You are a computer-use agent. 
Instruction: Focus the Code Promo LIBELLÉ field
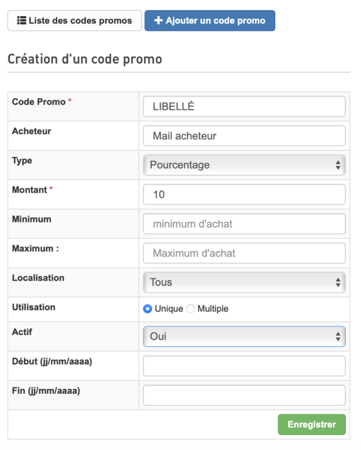tap(244, 107)
